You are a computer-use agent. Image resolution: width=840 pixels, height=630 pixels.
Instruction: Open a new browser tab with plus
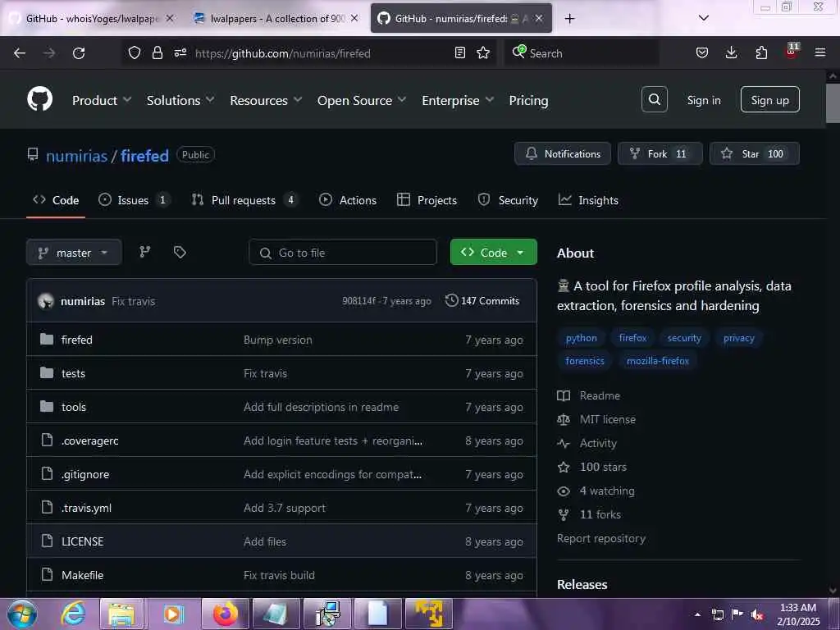tap(569, 19)
